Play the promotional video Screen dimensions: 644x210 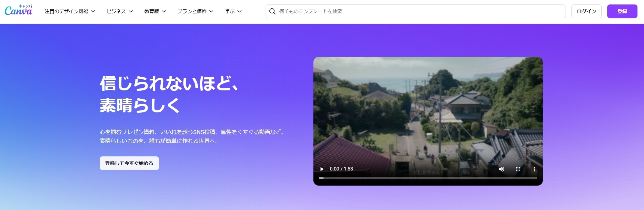(x=322, y=169)
